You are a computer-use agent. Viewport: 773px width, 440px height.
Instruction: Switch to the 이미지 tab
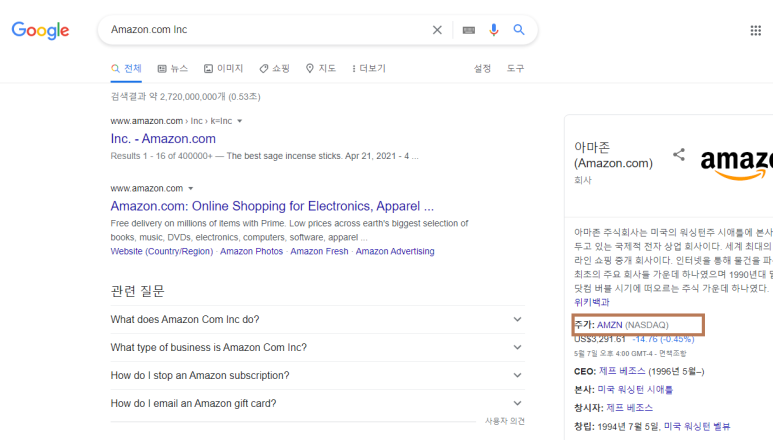coord(223,68)
